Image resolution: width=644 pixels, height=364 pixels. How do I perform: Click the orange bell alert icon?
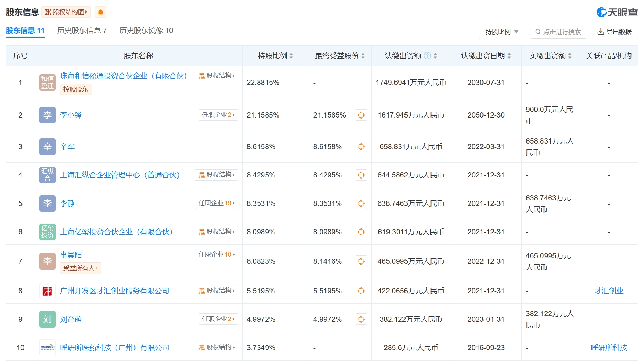pyautogui.click(x=101, y=12)
